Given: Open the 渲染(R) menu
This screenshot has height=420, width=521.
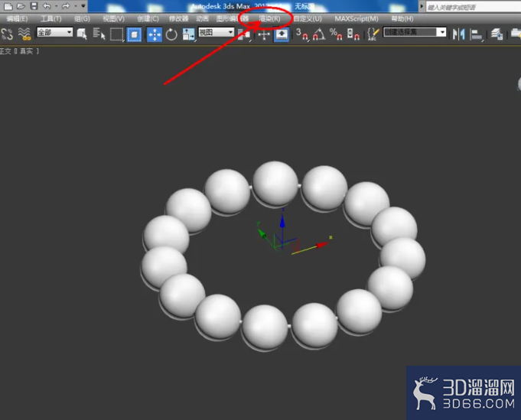Looking at the screenshot, I should pyautogui.click(x=269, y=18).
